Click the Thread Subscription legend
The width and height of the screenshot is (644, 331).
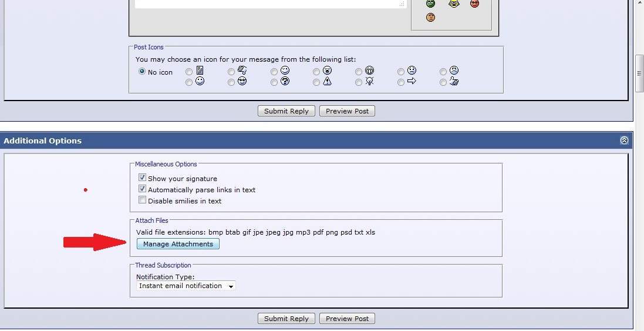[163, 265]
